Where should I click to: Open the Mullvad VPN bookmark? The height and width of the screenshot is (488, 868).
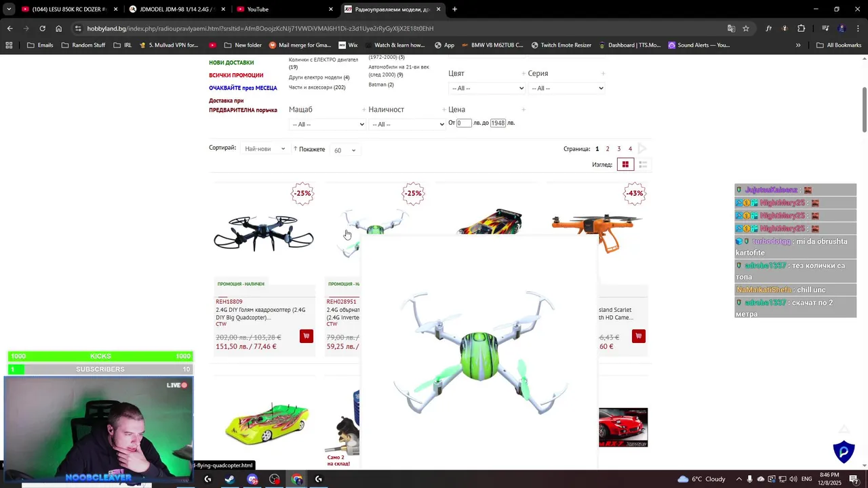(x=168, y=45)
